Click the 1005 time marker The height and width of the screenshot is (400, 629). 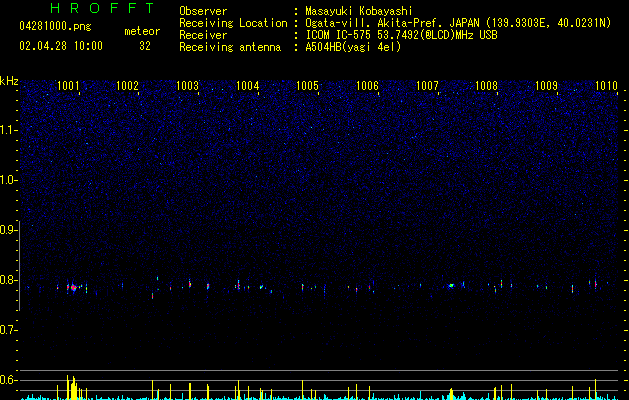(307, 85)
